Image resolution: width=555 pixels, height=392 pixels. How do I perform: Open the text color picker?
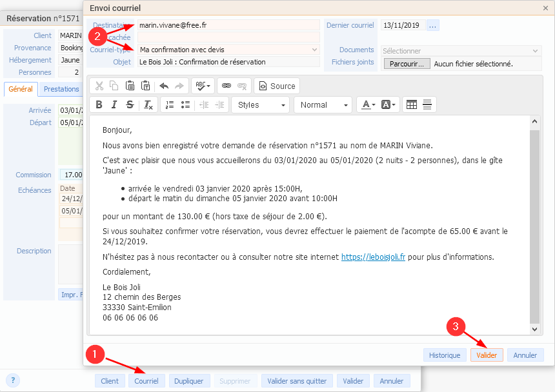click(368, 105)
